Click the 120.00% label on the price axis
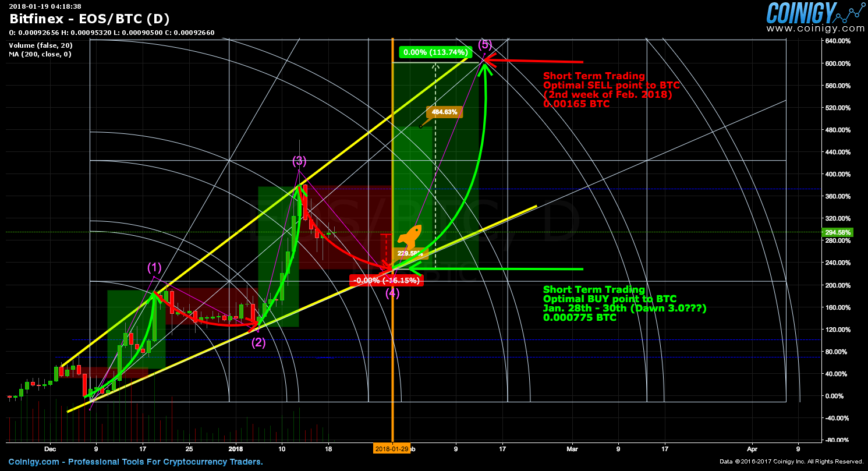Viewport: 868px width, 471px height. 839,330
